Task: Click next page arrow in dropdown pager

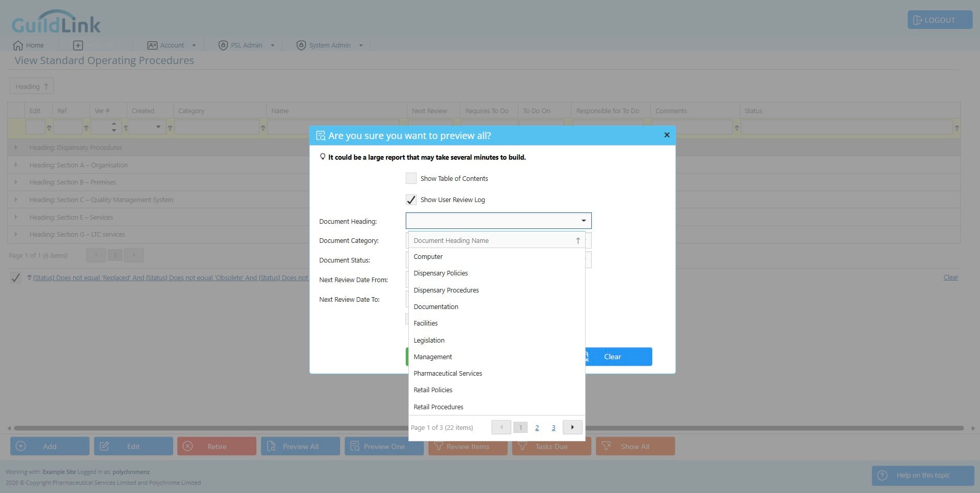Action: [572, 427]
